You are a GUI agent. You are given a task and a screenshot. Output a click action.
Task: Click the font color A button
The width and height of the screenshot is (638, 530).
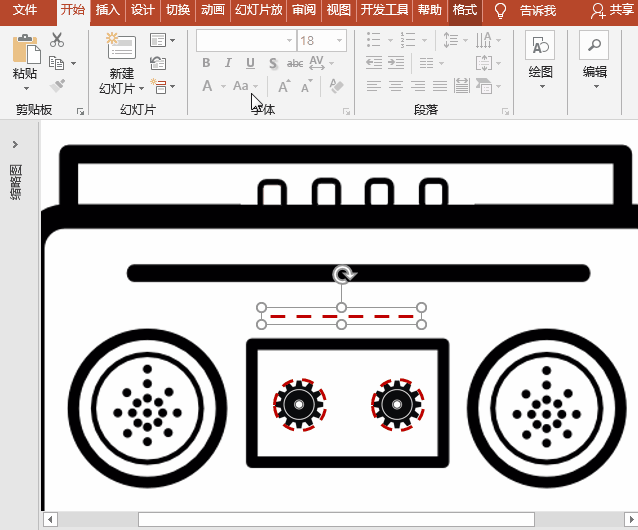tap(207, 87)
